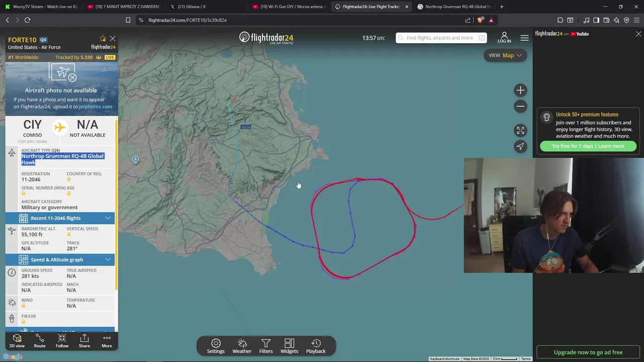Click the Tracked by 5,330 label
Image resolution: width=644 pixels, height=362 pixels.
tap(74, 57)
